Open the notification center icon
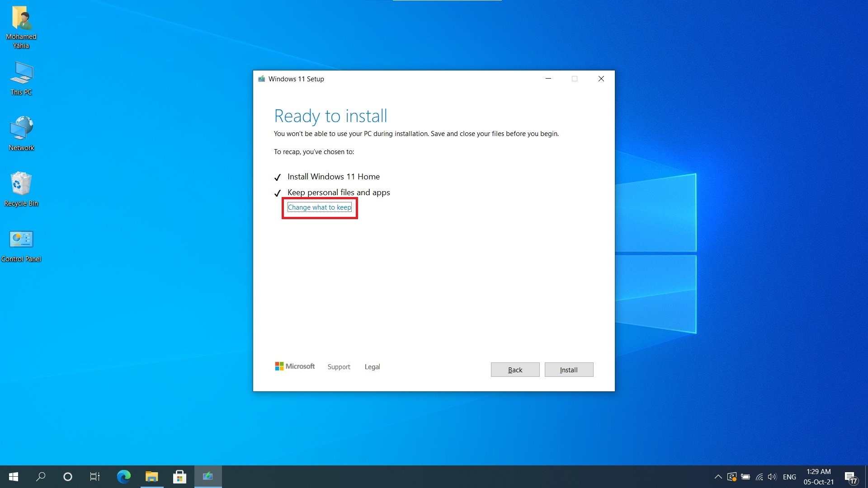868x488 pixels. point(850,477)
